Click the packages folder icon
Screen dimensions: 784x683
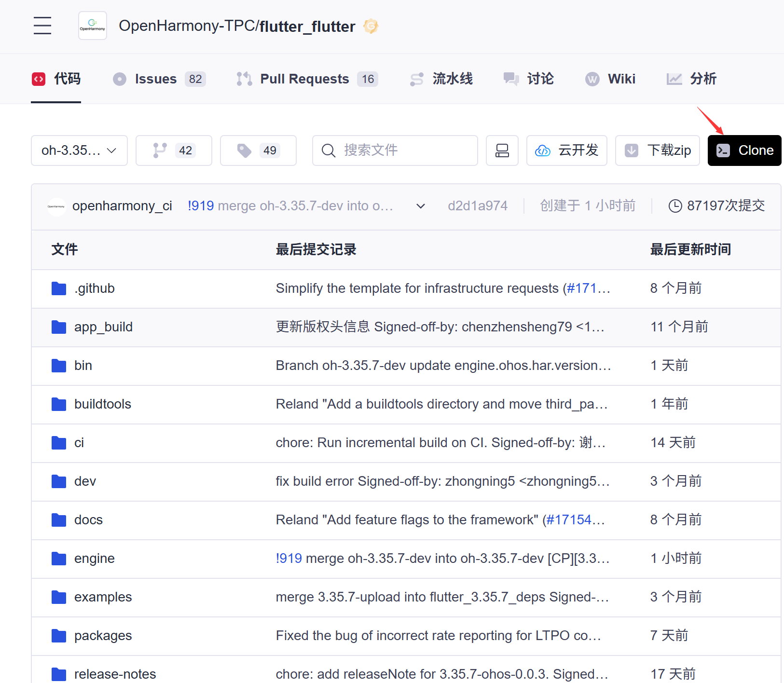click(x=59, y=636)
